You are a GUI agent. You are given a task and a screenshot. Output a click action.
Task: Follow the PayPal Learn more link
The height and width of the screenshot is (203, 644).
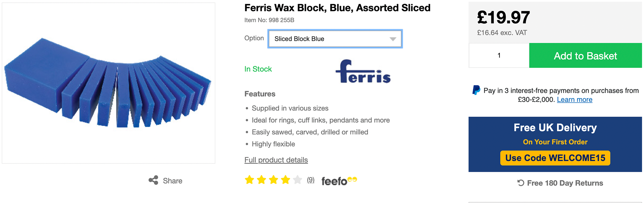(575, 99)
